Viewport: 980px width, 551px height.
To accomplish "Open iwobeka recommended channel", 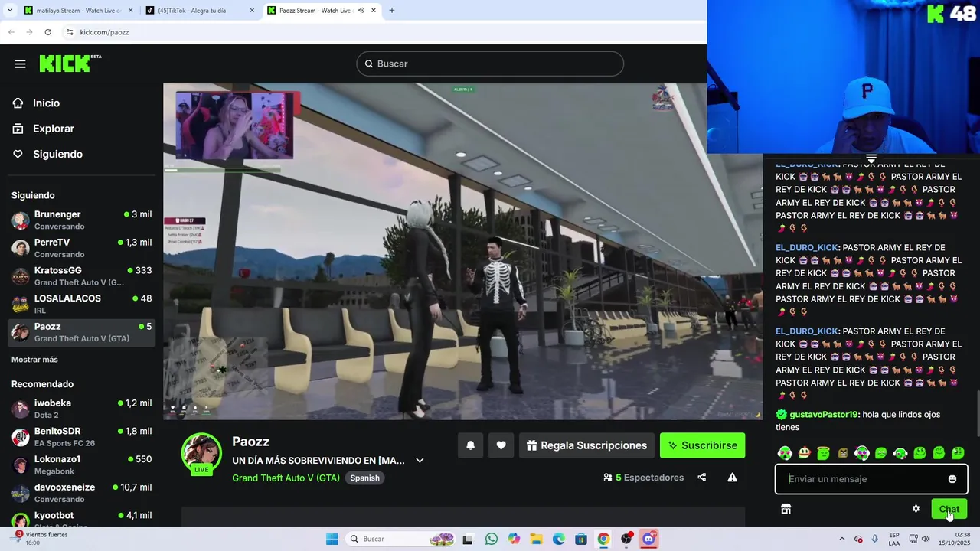I will pyautogui.click(x=82, y=409).
